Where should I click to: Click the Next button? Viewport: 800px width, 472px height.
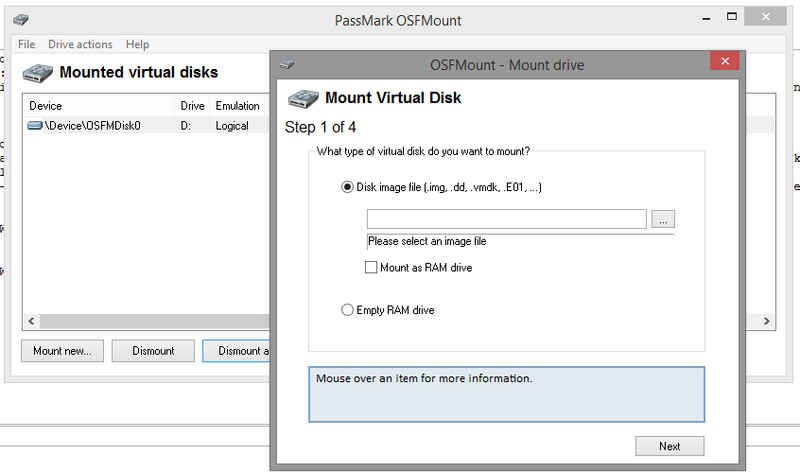(x=669, y=446)
